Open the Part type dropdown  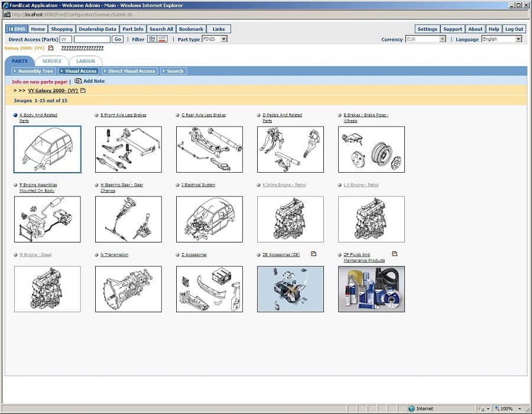(x=215, y=39)
